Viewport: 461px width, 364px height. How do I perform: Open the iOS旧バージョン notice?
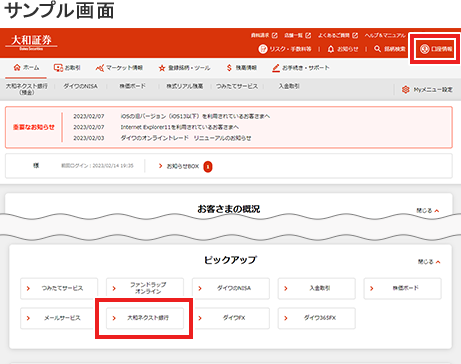(195, 116)
